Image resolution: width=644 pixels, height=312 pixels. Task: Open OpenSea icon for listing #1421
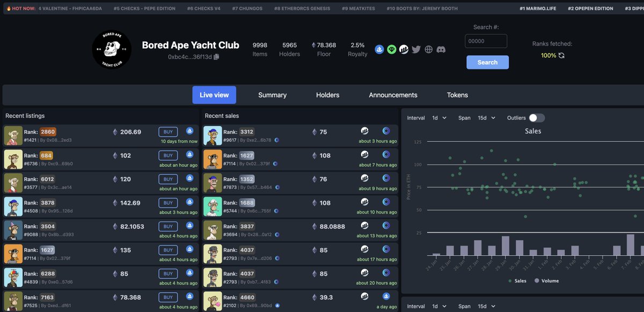[x=189, y=131]
